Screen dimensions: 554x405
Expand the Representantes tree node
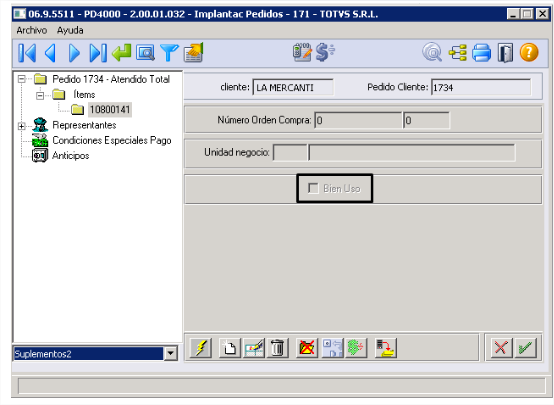coord(22,126)
